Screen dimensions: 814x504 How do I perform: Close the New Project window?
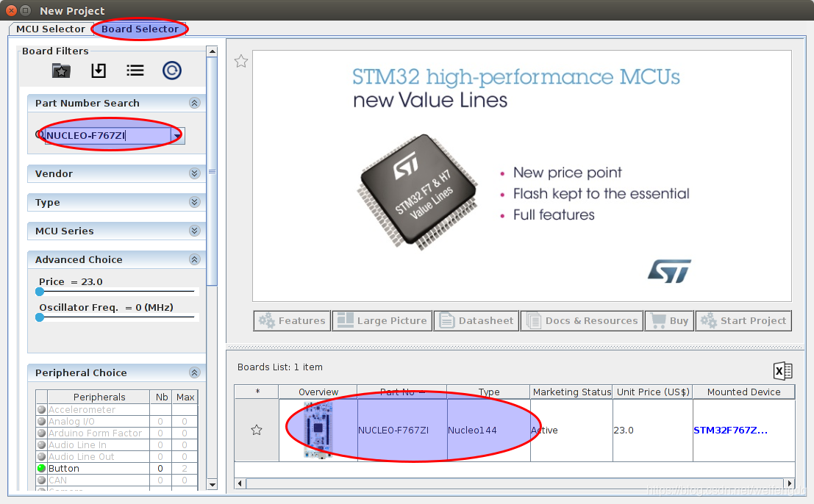tap(12, 10)
